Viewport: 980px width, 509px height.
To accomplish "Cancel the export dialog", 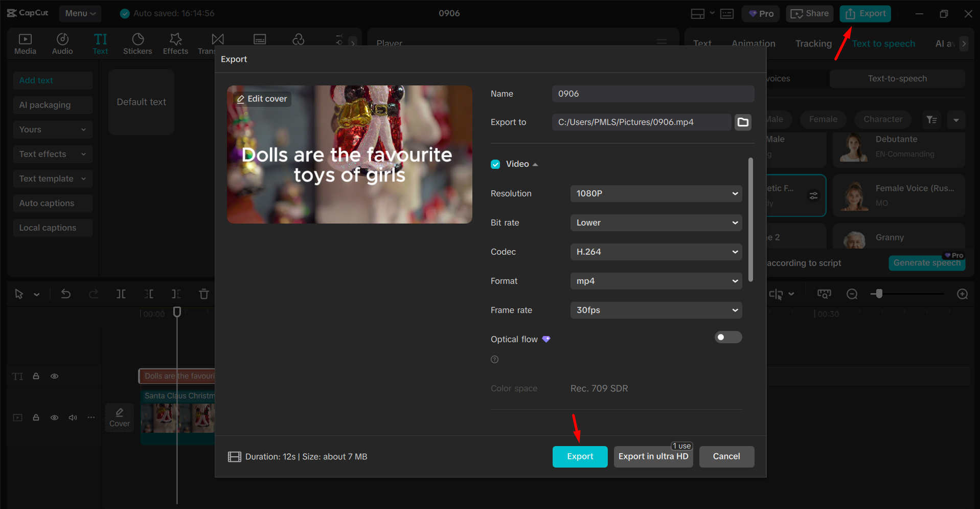I will pos(726,456).
